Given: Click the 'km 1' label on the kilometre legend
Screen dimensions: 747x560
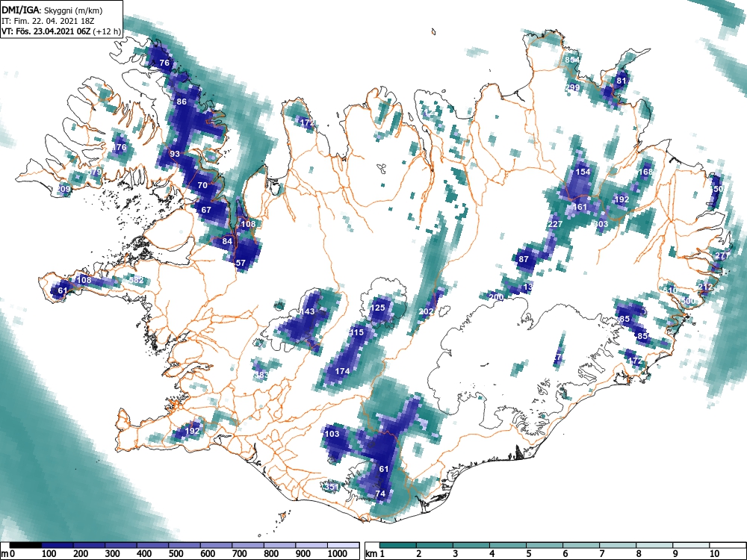Looking at the screenshot, I should pos(375,553).
